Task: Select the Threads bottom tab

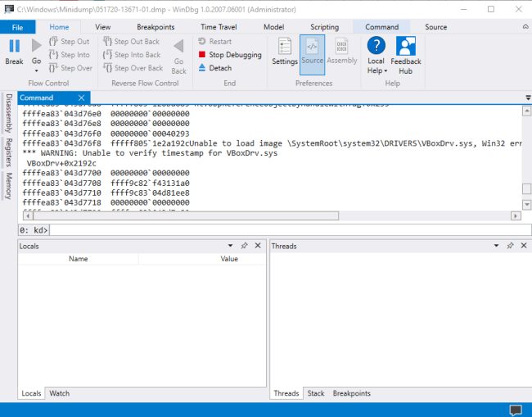Action: click(286, 393)
